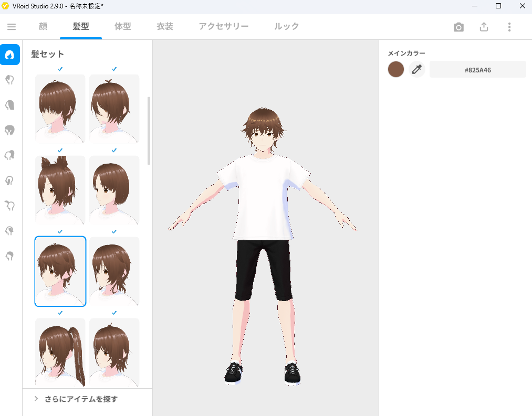
Task: Expand さらにアイテムを探す section
Action: (81, 399)
